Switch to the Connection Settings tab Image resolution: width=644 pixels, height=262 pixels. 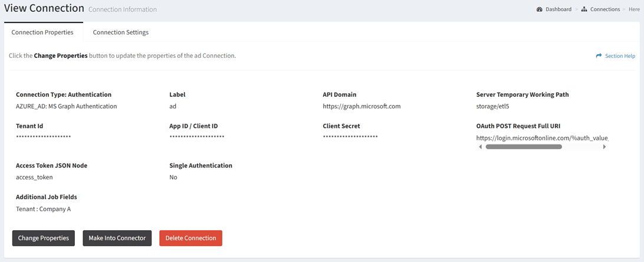click(x=120, y=32)
